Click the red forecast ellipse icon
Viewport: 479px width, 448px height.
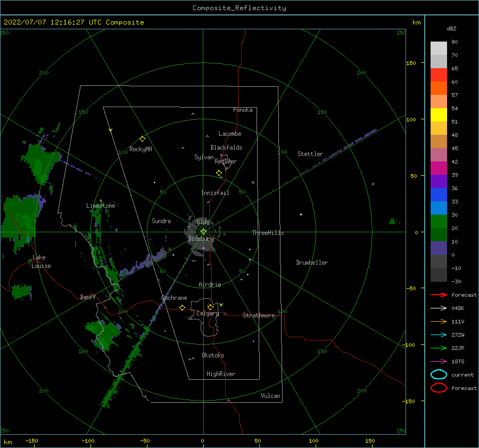click(x=439, y=388)
